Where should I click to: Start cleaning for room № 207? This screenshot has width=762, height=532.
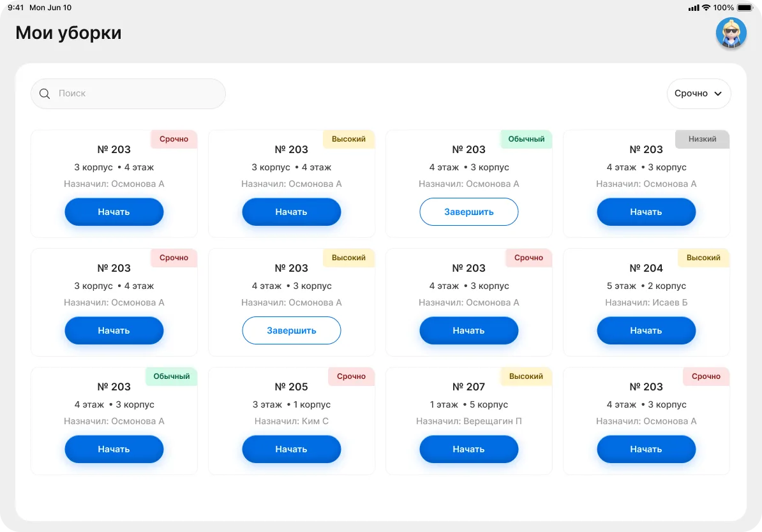pos(468,449)
